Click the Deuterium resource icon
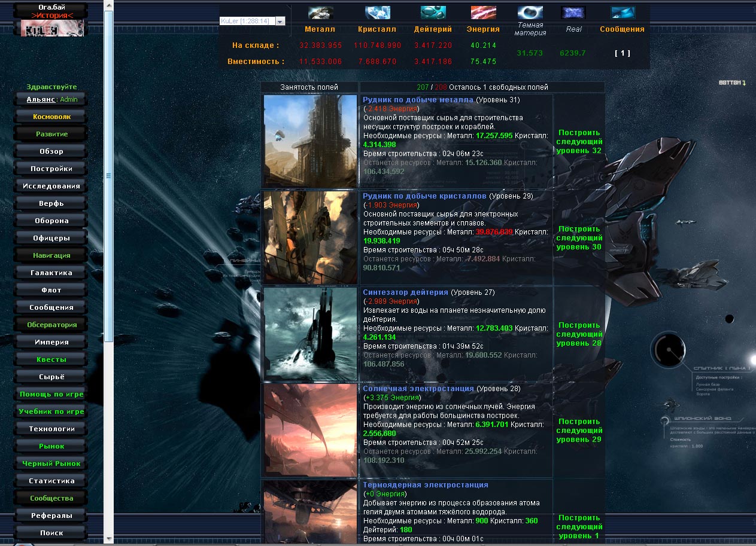The image size is (756, 546). (x=433, y=13)
